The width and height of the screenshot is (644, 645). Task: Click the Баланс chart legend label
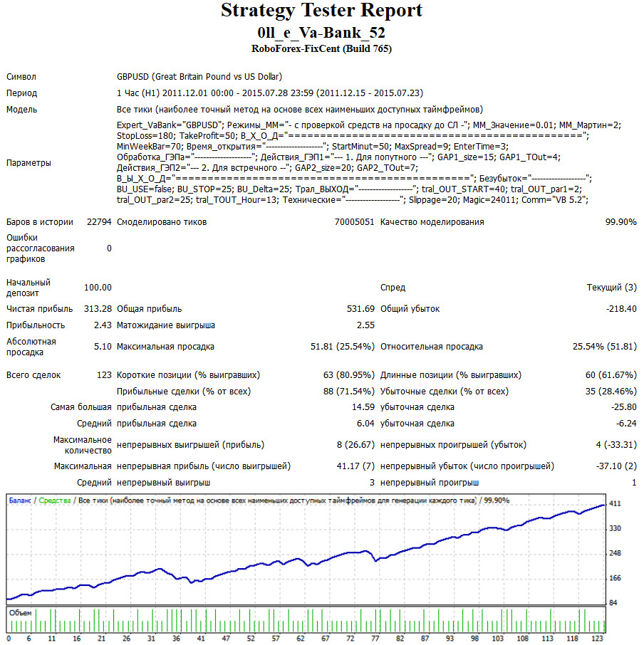(x=20, y=500)
